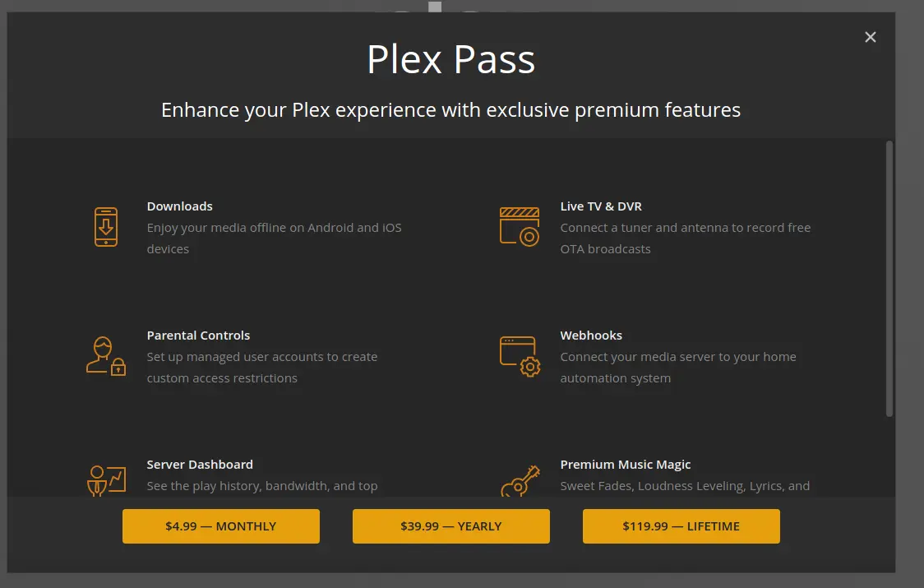924x588 pixels.
Task: Click the Plex Pass title
Action: pos(450,60)
